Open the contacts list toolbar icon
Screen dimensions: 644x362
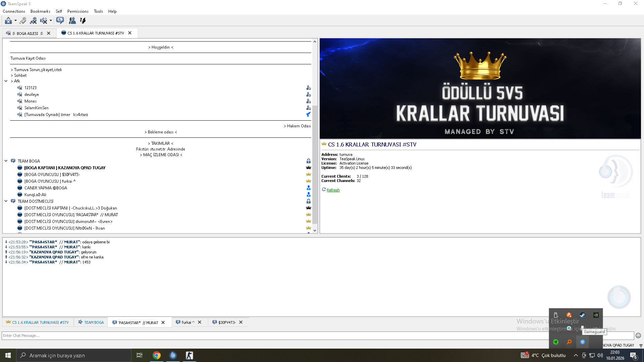72,21
